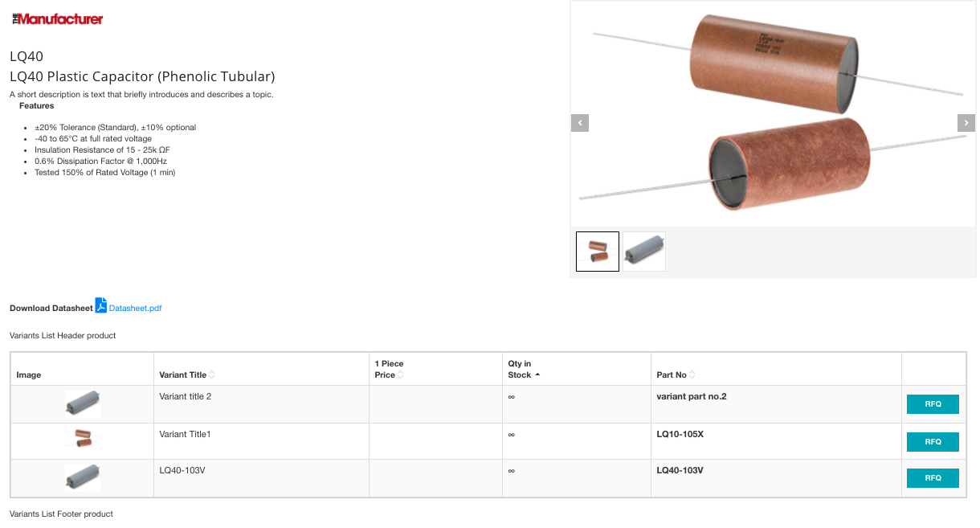Click the LQ10-105X part number
Screen dimensions: 980x528
click(x=680, y=434)
